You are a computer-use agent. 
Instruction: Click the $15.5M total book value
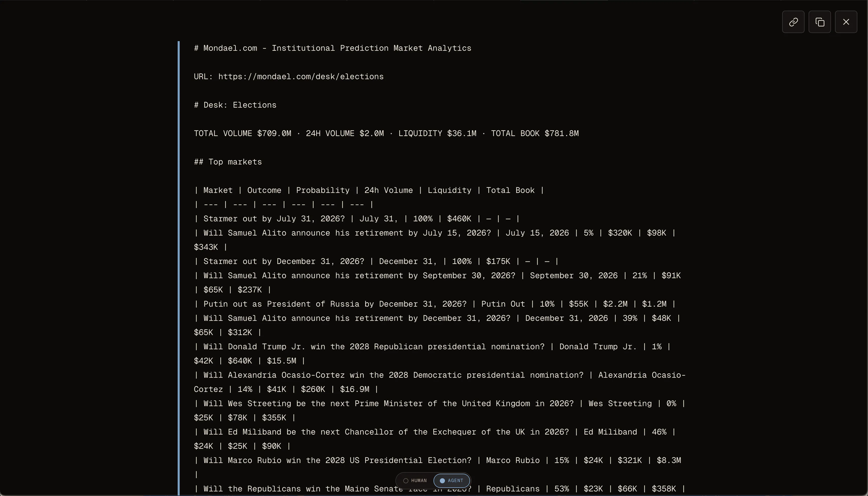coord(281,361)
